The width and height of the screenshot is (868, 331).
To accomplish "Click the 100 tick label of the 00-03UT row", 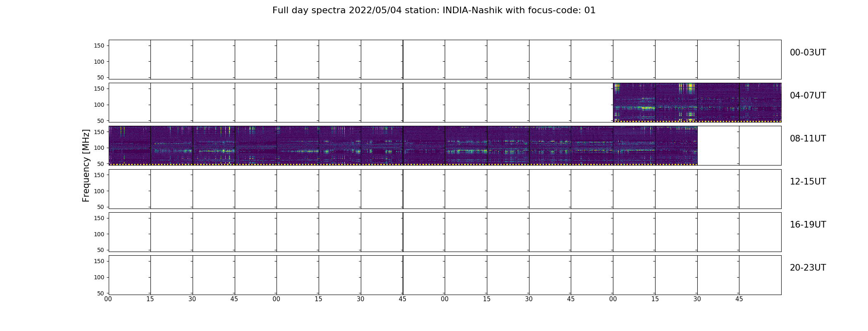I will point(99,62).
